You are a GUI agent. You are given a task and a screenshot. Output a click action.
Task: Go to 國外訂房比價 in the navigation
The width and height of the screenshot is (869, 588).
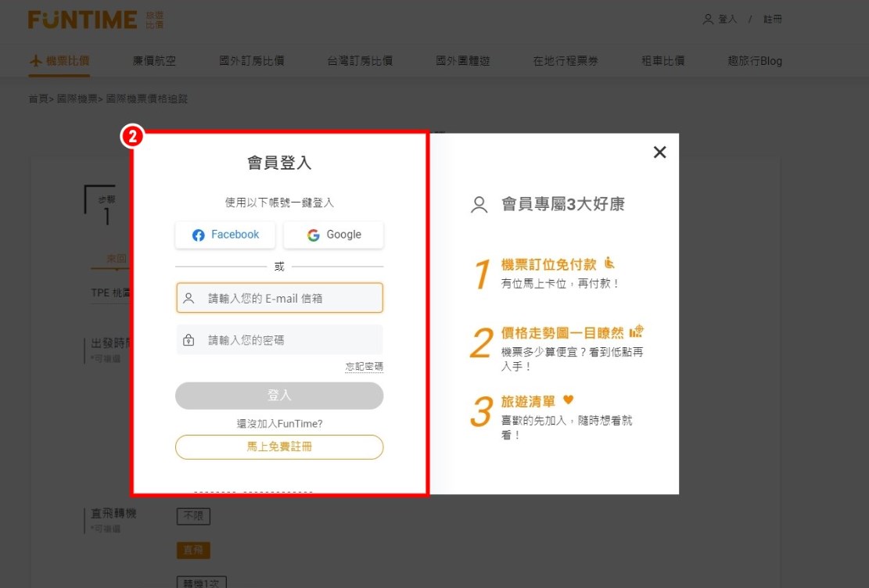coord(251,61)
